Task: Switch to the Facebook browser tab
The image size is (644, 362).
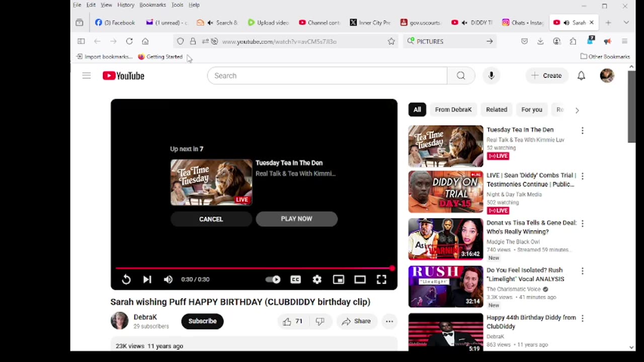Action: click(115, 23)
